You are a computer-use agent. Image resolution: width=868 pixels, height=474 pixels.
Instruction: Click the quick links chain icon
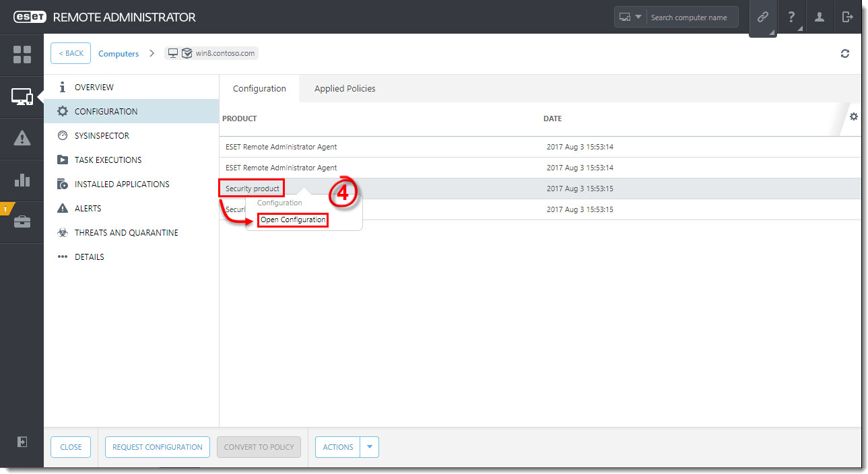[762, 18]
